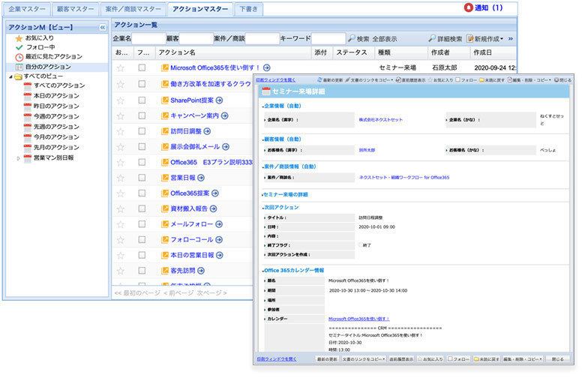The image size is (588, 381).
Task: Click 閉じる in the top detail toolbar
Action: pyautogui.click(x=562, y=79)
